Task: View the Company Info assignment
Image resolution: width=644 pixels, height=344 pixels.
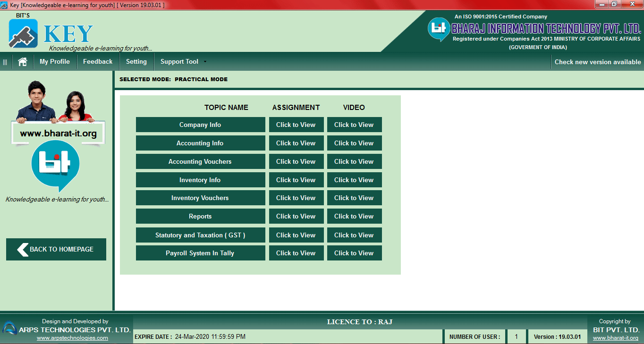Action: (x=297, y=125)
